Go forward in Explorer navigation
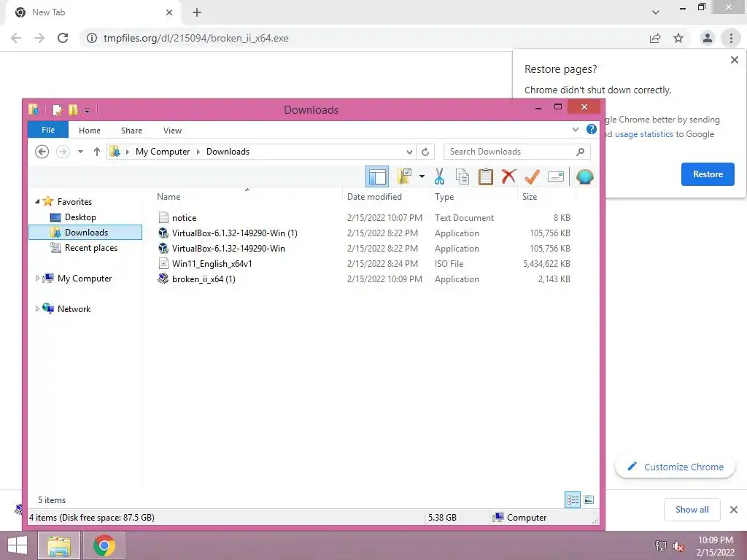This screenshot has width=747, height=560. [x=63, y=152]
